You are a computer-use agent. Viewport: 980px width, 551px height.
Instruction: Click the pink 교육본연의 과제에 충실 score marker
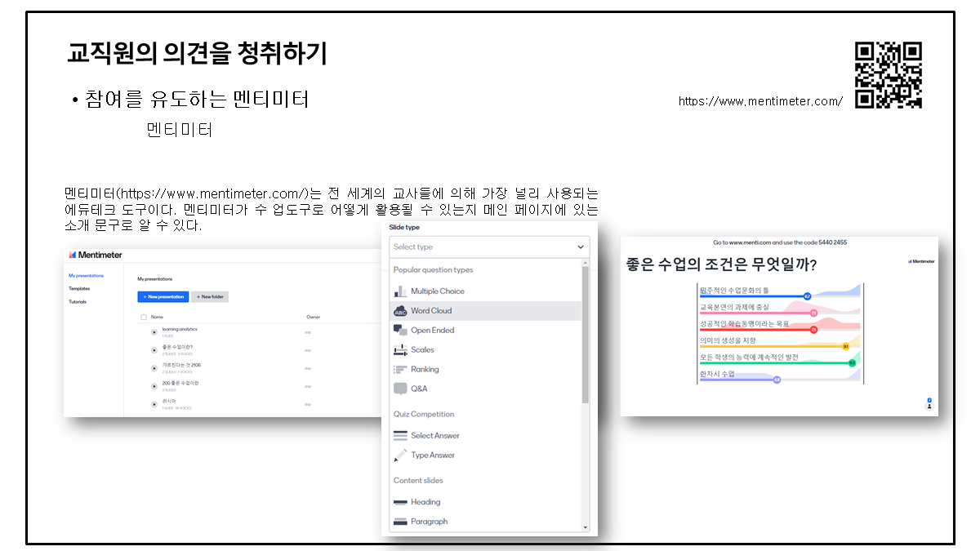tap(813, 313)
